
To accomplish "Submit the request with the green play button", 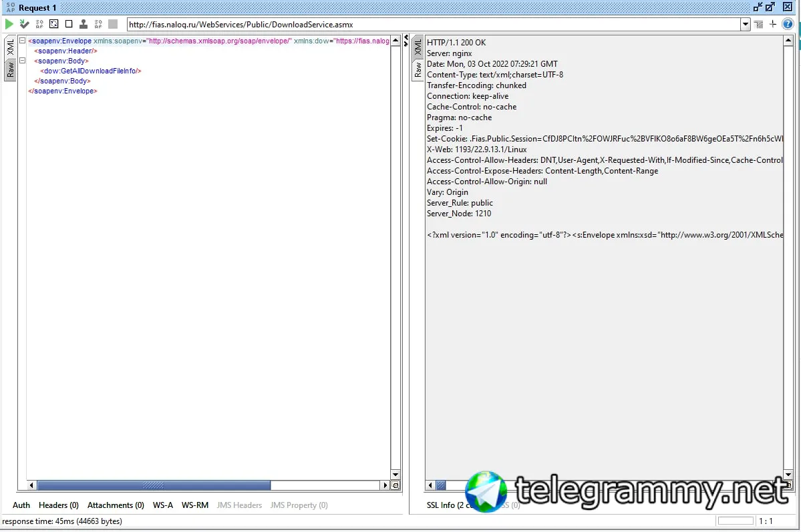I will 9,24.
